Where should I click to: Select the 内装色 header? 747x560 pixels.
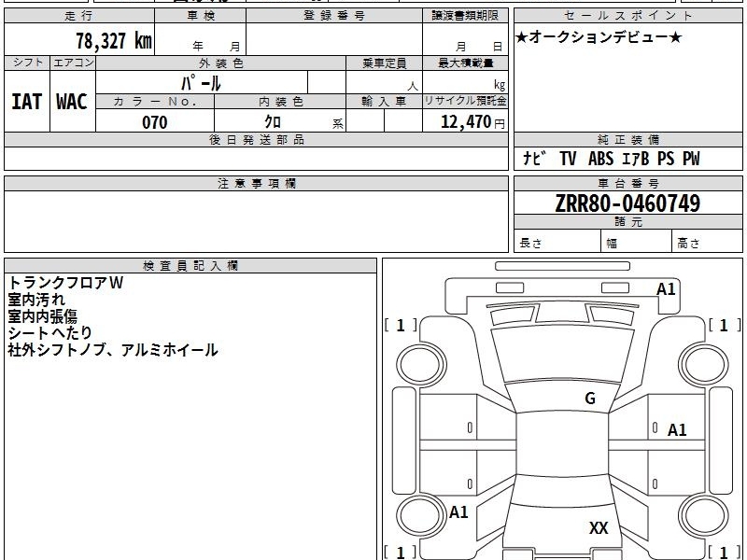pyautogui.click(x=280, y=102)
